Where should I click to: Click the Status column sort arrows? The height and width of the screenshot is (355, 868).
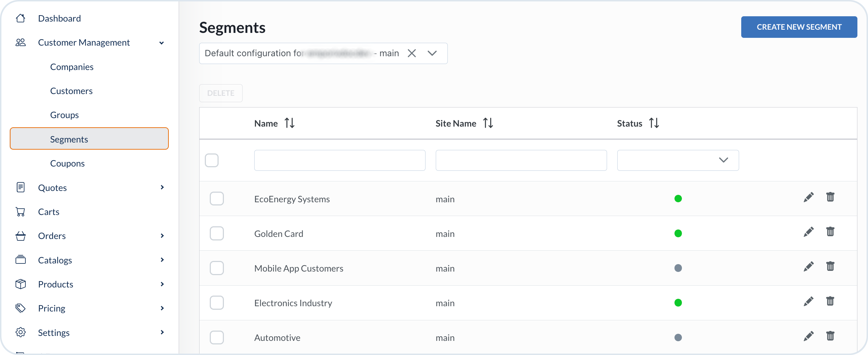(x=654, y=123)
